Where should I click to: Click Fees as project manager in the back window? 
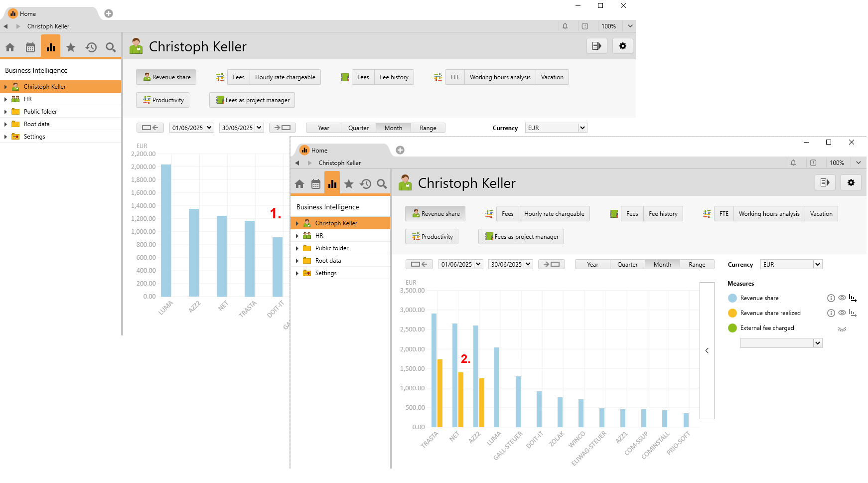(252, 100)
